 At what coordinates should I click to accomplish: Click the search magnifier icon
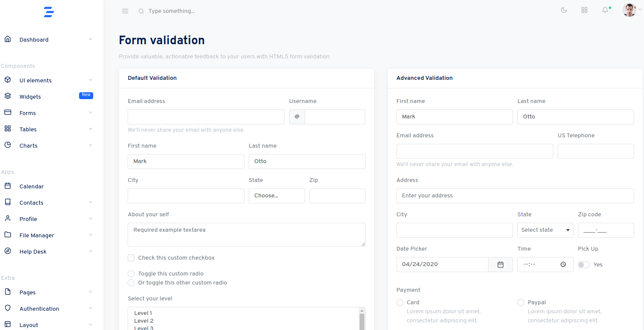141,11
